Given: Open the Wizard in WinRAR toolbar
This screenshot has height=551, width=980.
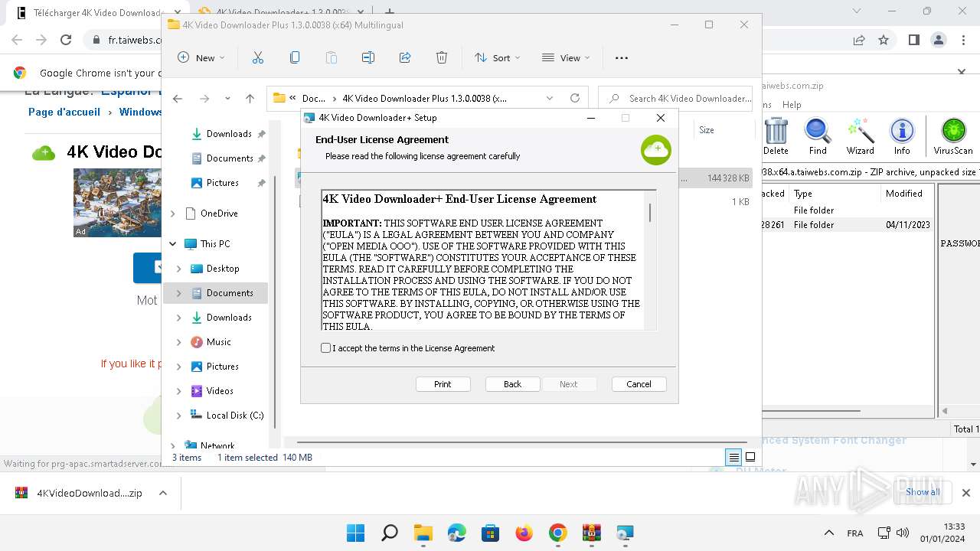Looking at the screenshot, I should (x=860, y=136).
